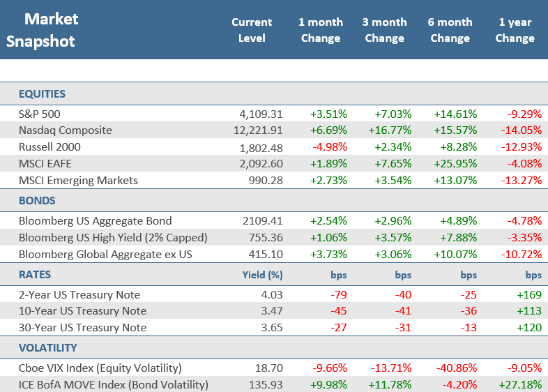Click MOVE six-month change -4.20%
The height and width of the screenshot is (392, 548).
(459, 384)
